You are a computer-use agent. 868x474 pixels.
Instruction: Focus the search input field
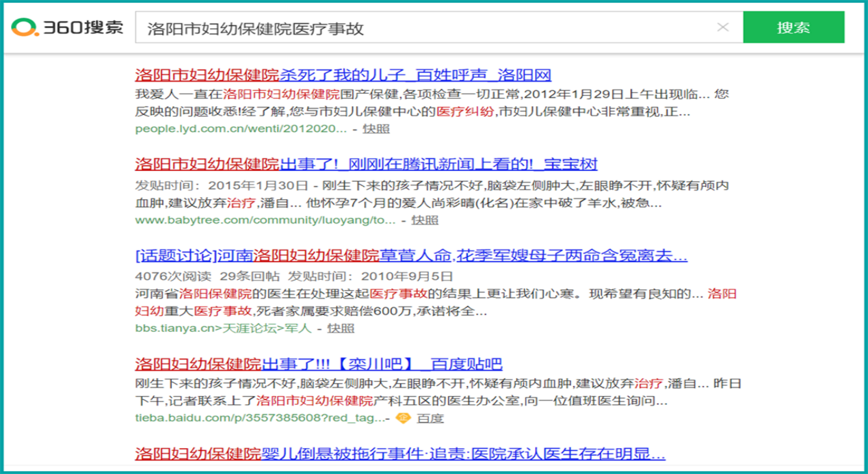tap(439, 27)
